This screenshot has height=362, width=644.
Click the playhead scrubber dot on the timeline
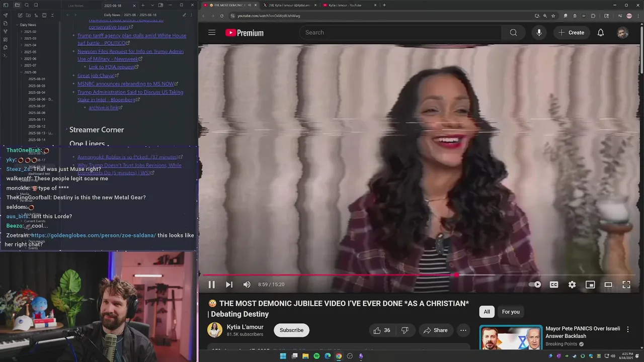456,275
